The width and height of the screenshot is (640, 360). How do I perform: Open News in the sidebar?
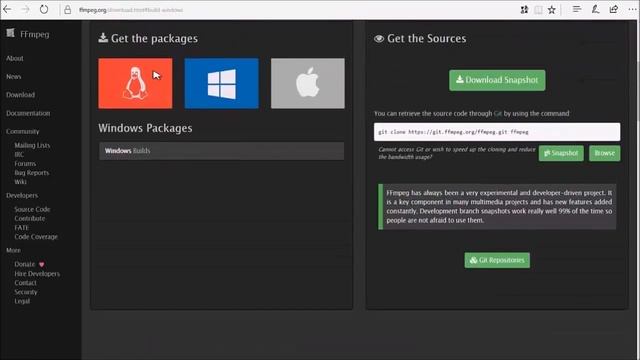(x=13, y=77)
